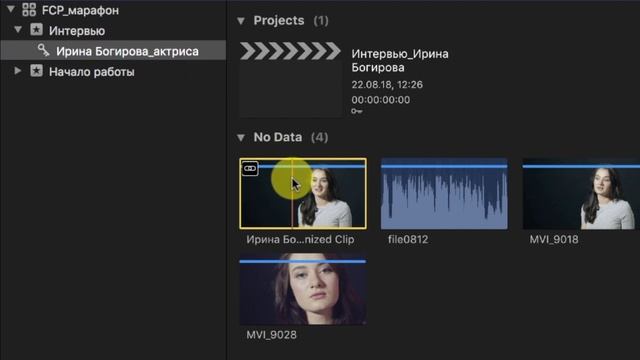Select the synchronized clip thumbnail
640x360 pixels.
(303, 193)
